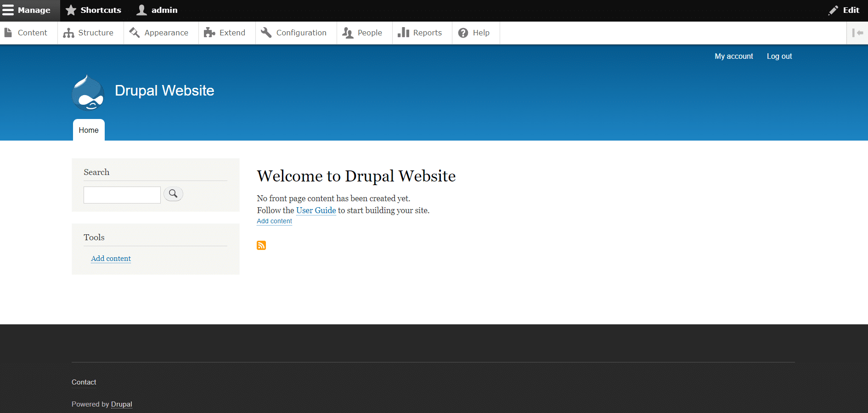Click Add content in the Tools block

(111, 259)
